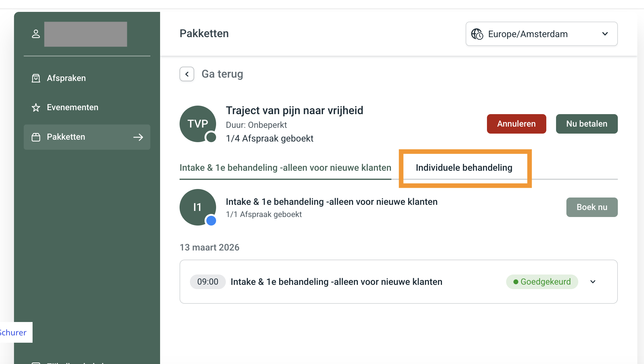Click the red Annuleren button
The height and width of the screenshot is (364, 644).
tap(516, 124)
